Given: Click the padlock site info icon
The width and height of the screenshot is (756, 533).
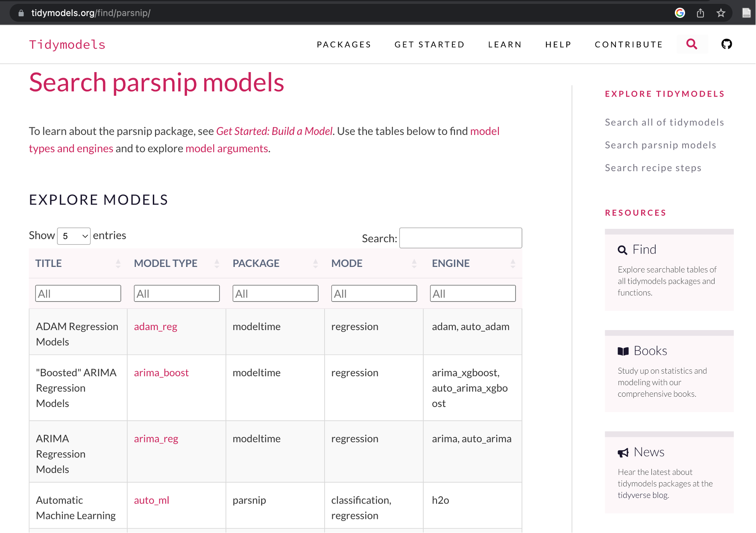Looking at the screenshot, I should [x=21, y=13].
